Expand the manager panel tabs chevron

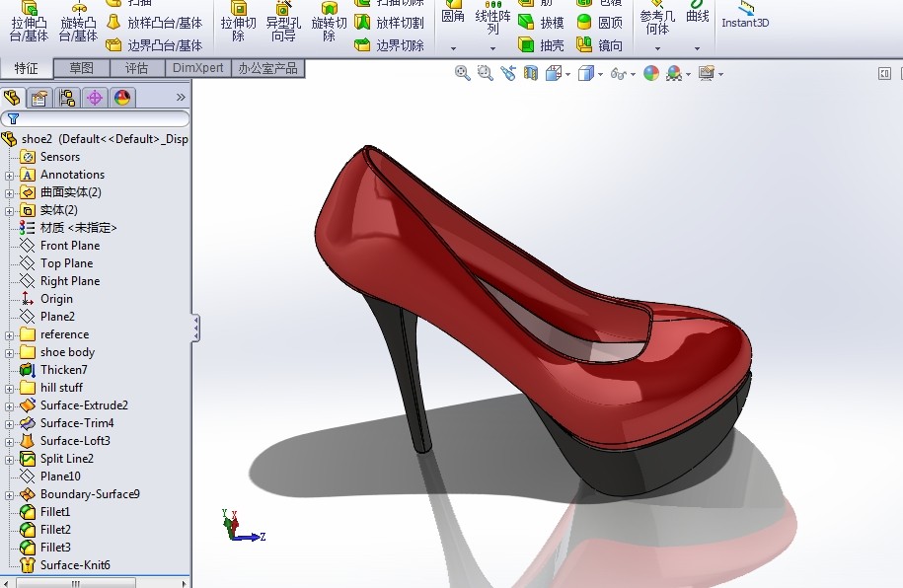click(181, 98)
